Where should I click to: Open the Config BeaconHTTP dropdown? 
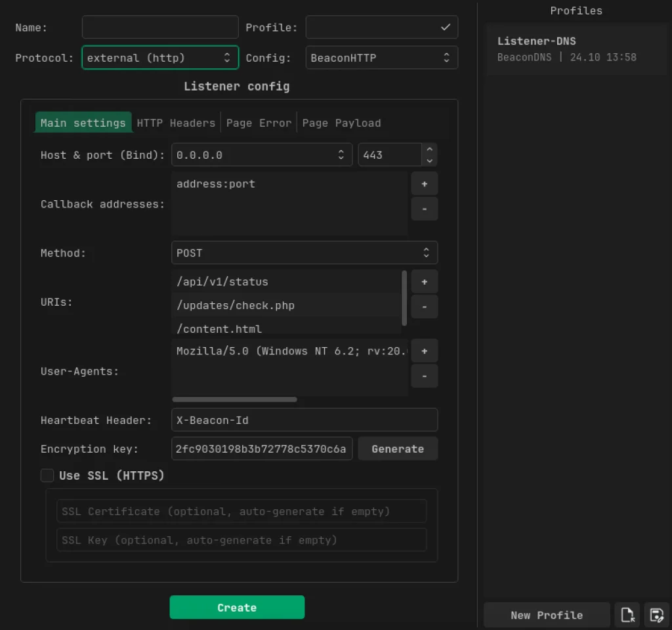pyautogui.click(x=381, y=58)
